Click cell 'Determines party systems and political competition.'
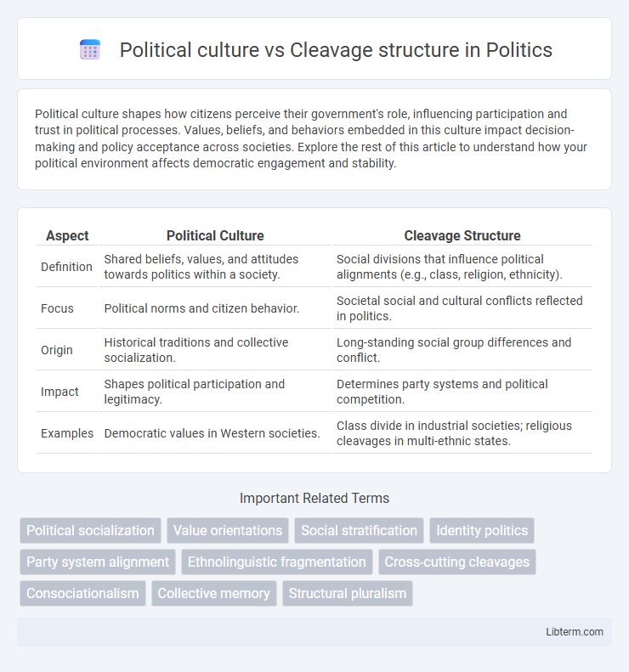629x672 pixels. click(462, 392)
